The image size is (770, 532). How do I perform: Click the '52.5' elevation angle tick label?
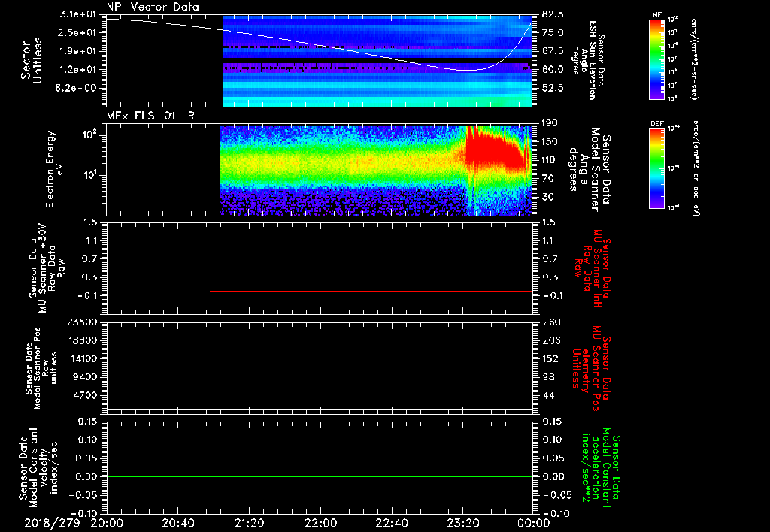click(x=553, y=88)
